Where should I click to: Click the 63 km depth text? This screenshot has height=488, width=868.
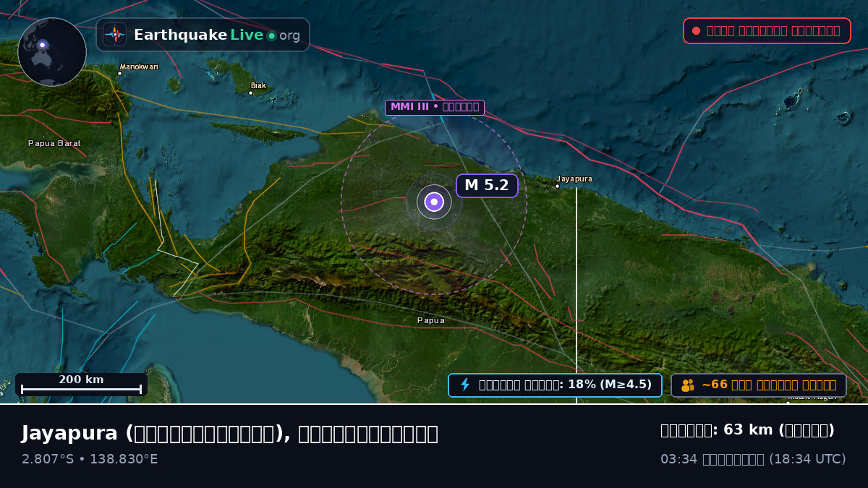747,430
